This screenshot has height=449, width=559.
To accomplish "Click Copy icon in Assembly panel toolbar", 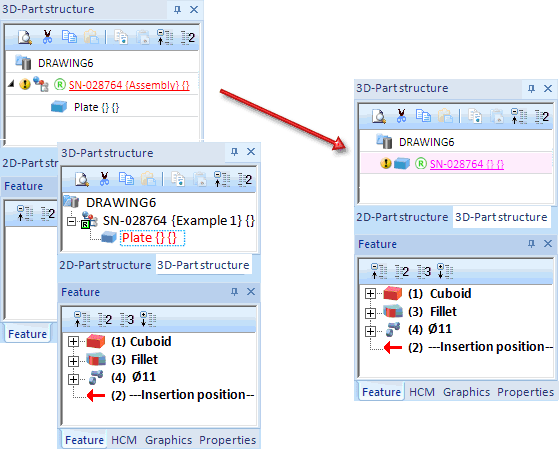I will click(69, 37).
